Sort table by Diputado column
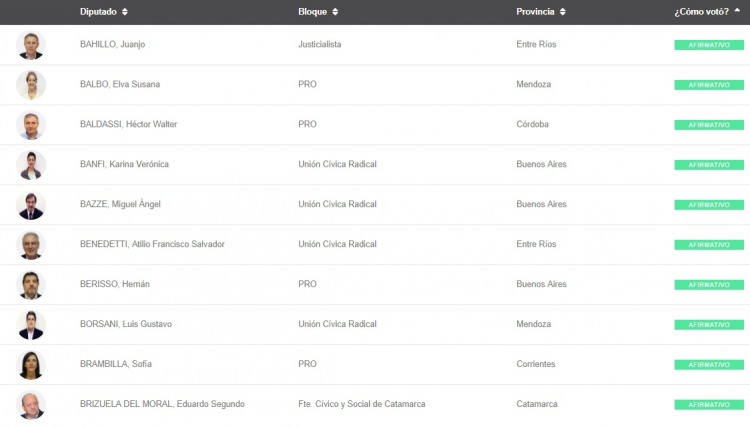 point(104,12)
